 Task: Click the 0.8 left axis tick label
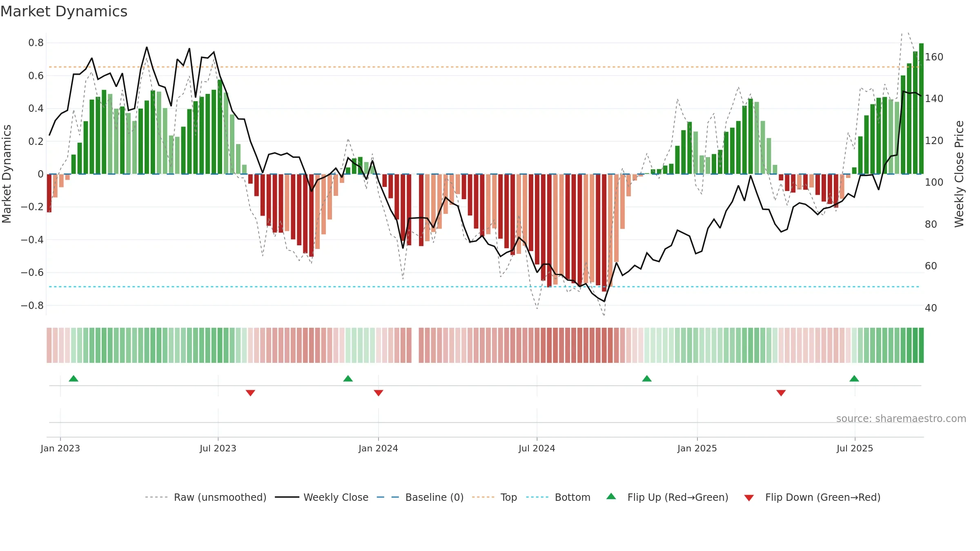pyautogui.click(x=36, y=43)
